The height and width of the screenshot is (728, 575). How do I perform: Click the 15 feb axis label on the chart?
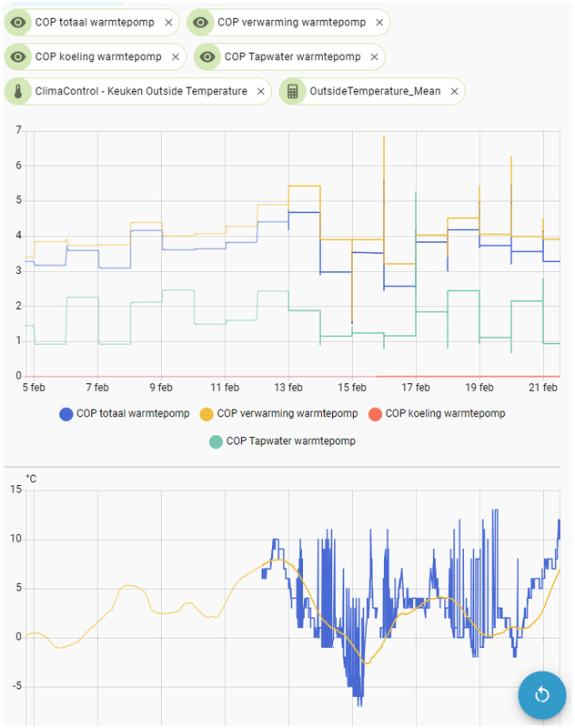coord(352,387)
